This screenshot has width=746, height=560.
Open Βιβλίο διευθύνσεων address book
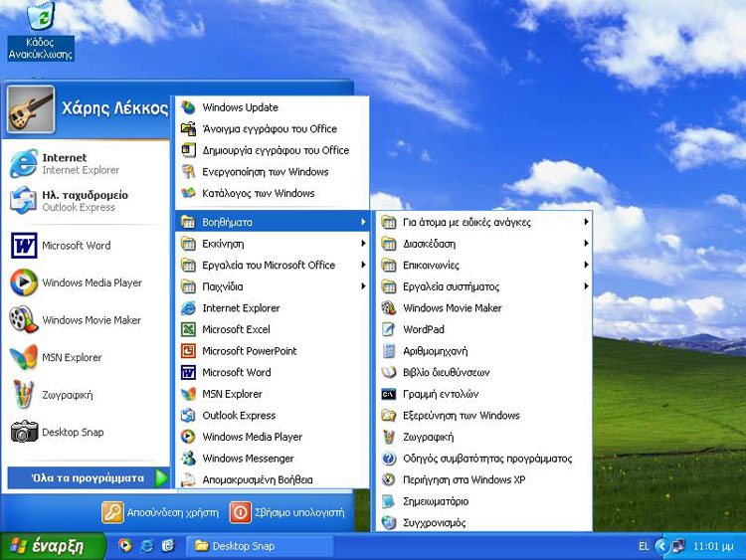(x=484, y=372)
